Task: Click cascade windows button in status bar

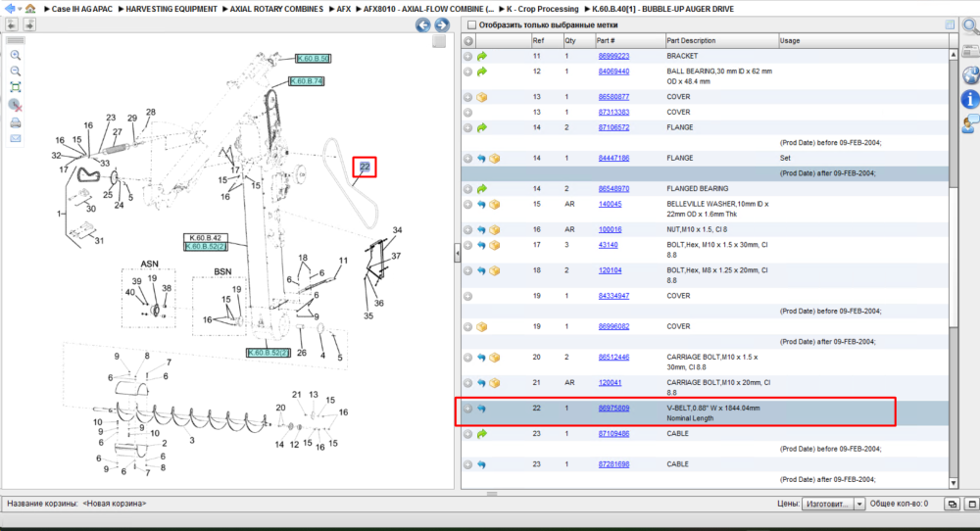Action: [952, 504]
